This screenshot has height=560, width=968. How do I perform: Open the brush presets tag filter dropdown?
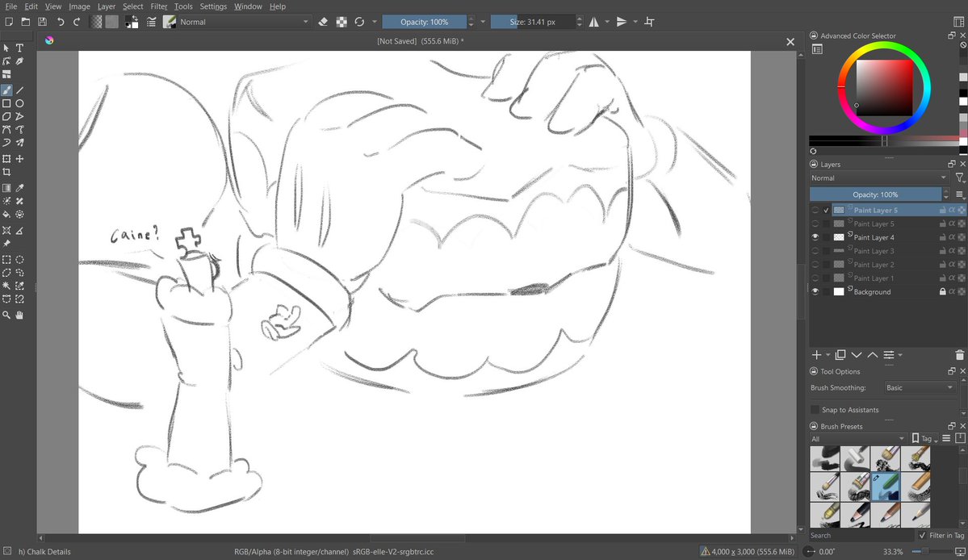(857, 438)
